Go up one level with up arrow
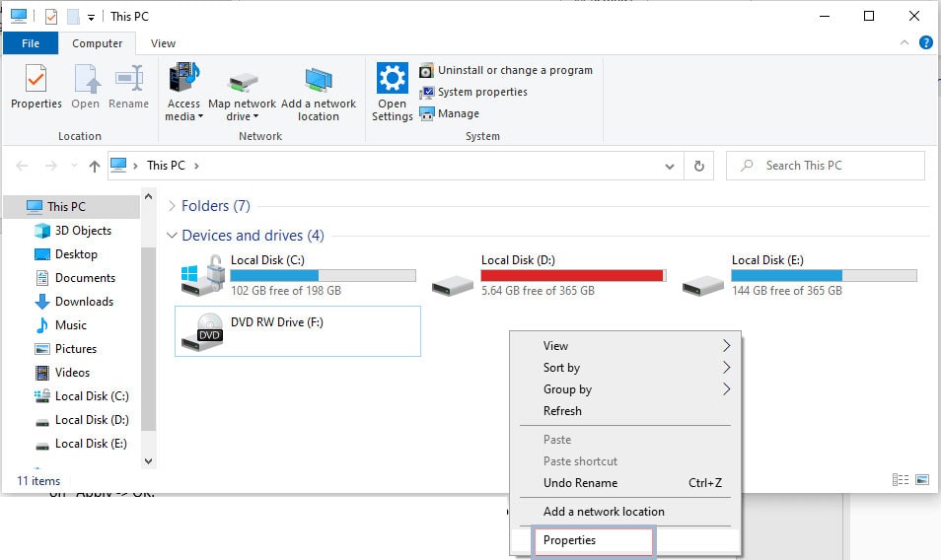This screenshot has height=560, width=941. [x=95, y=166]
